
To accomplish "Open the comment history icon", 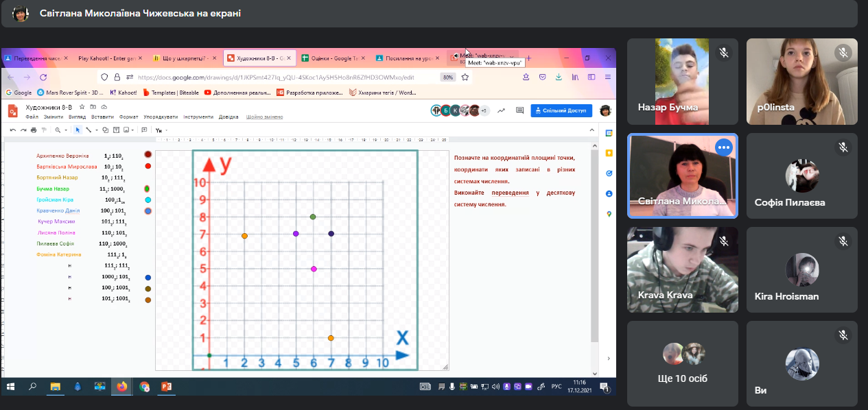I will point(520,110).
